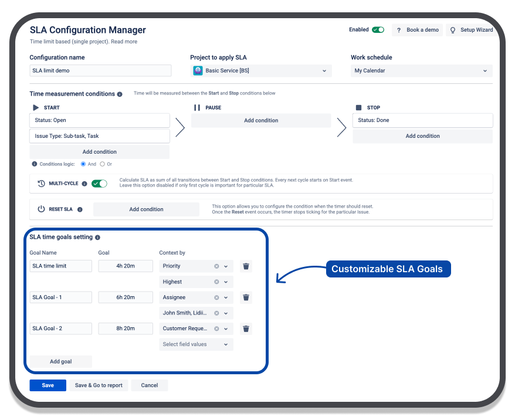Toggle the Enabled switch off
The height and width of the screenshot is (420, 515).
[378, 30]
